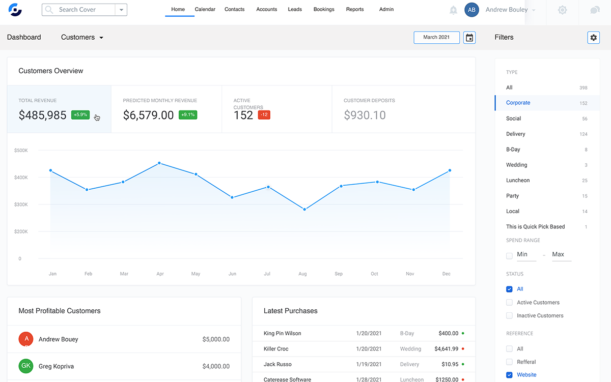Click the search magnifier icon
This screenshot has height=382, width=611.
(x=49, y=9)
